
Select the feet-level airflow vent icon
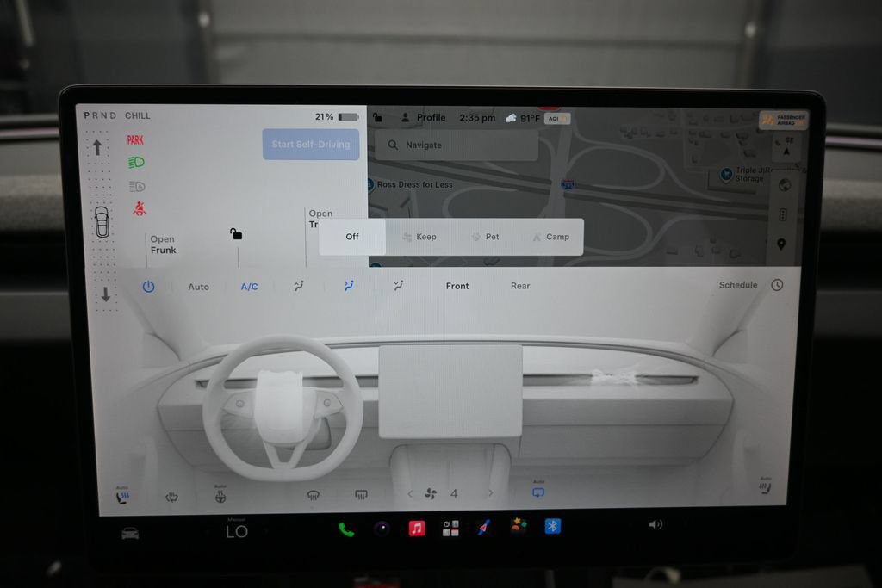(398, 286)
